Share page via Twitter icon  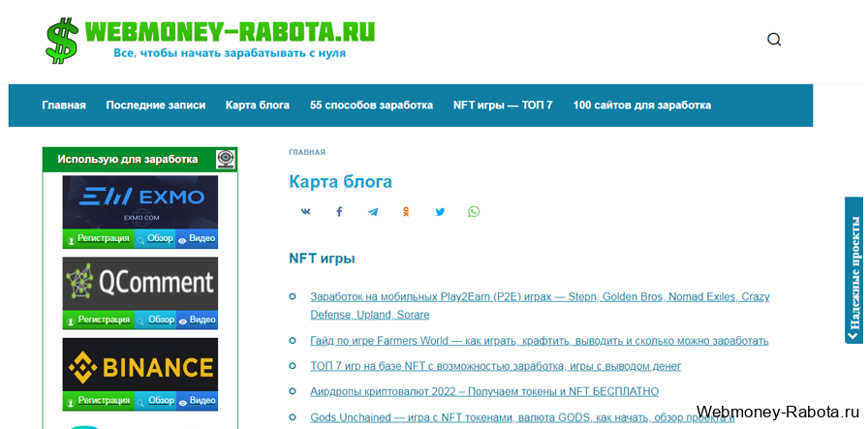tap(440, 211)
